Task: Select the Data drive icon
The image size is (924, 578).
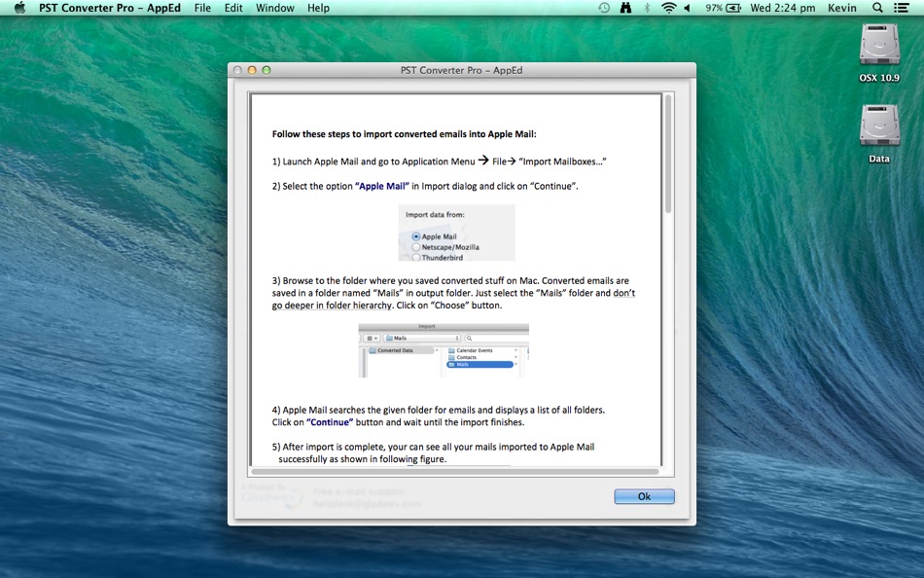Action: coord(879,126)
